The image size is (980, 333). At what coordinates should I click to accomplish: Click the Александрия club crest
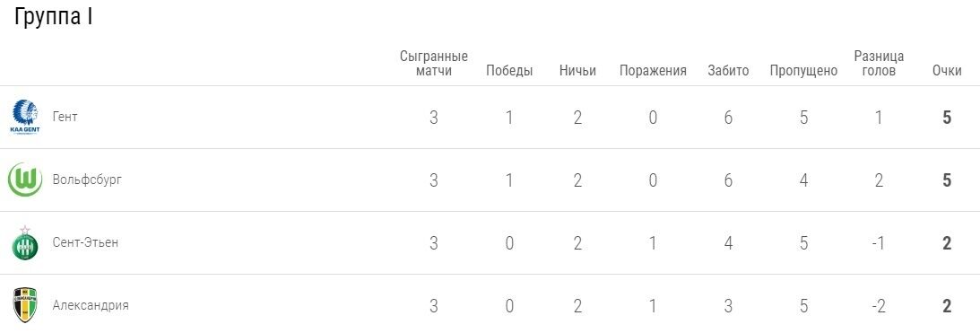coord(25,305)
